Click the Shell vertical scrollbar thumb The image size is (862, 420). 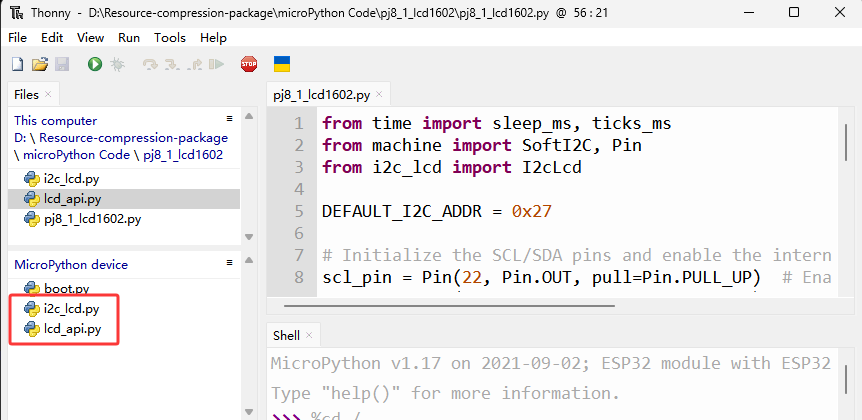[847, 378]
